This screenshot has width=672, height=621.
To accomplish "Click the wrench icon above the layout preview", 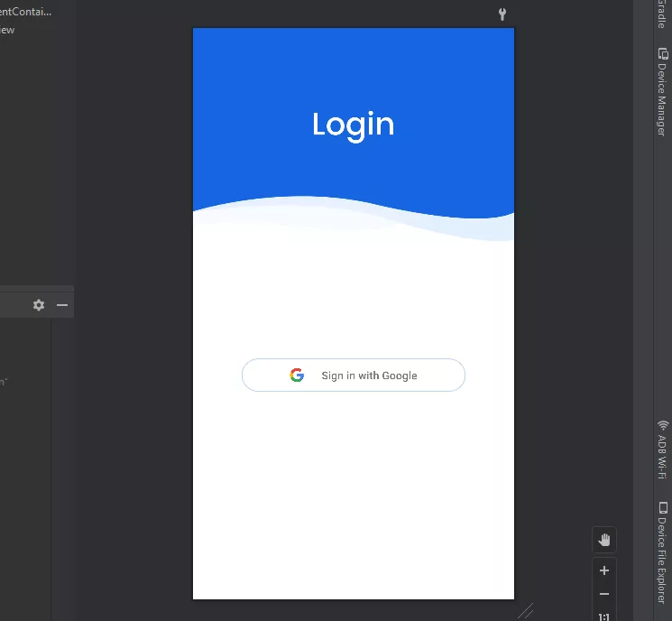I will [x=502, y=14].
